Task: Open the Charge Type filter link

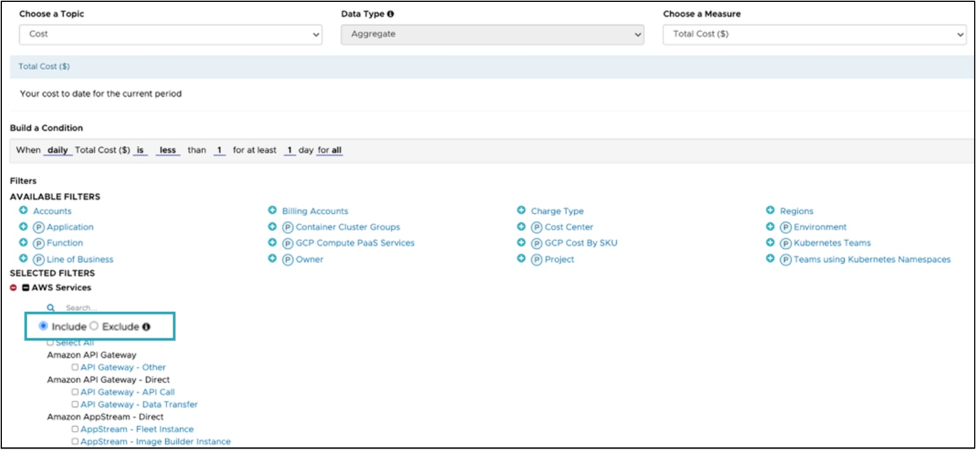Action: click(558, 211)
